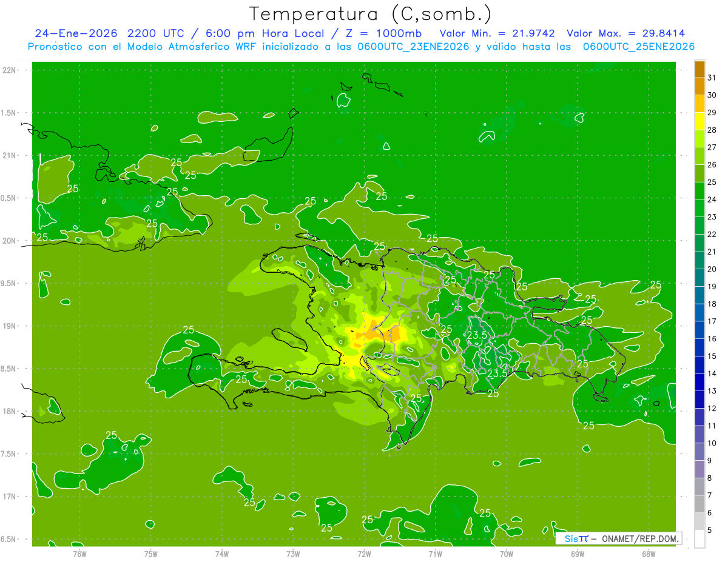Viewport: 728px width, 562px height.
Task: Click the "20N" latitude label
Action: [x=8, y=241]
